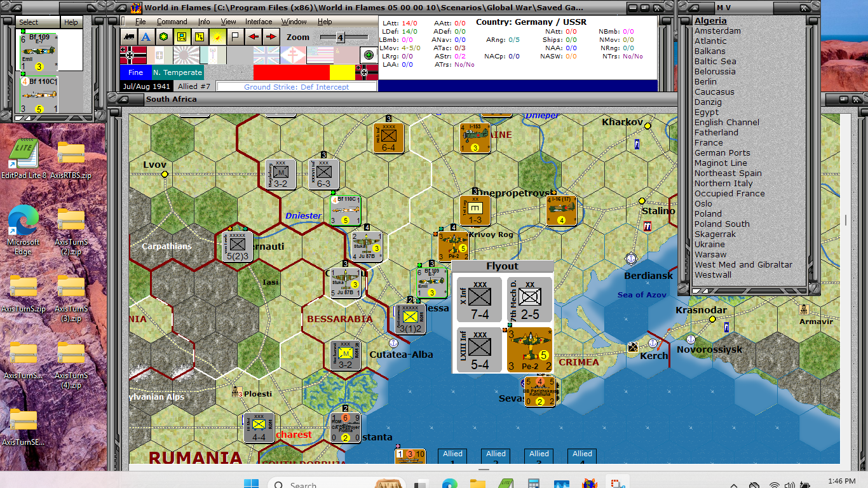Click the 7th Mech D. 2-5 unit in Flyout
Image resolution: width=868 pixels, height=488 pixels.
point(529,299)
